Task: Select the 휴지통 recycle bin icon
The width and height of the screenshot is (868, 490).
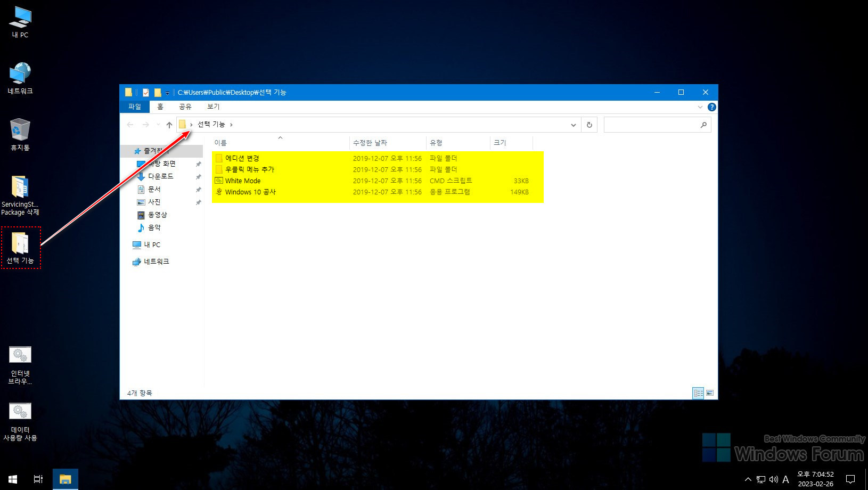Action: tap(20, 135)
